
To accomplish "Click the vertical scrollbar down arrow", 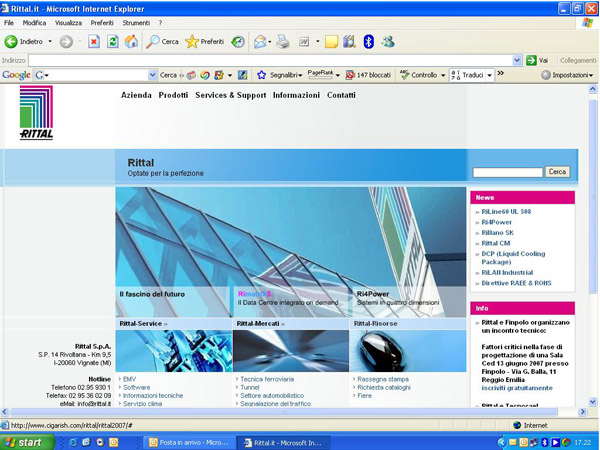I will [x=593, y=402].
